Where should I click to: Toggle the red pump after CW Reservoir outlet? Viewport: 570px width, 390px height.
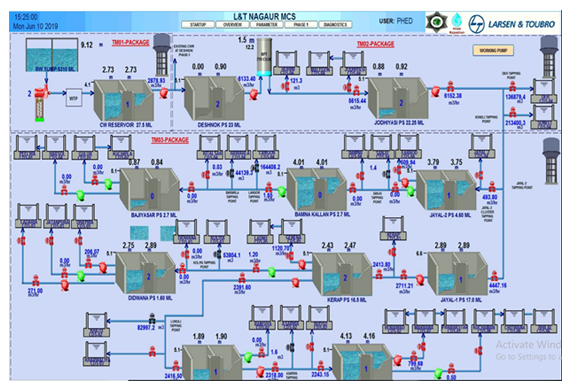point(164,93)
